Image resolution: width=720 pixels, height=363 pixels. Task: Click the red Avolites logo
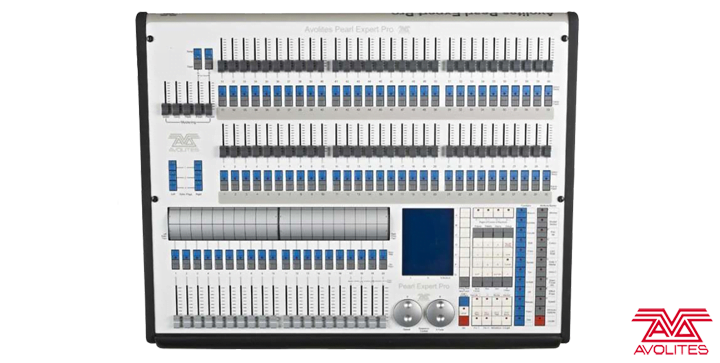671,331
